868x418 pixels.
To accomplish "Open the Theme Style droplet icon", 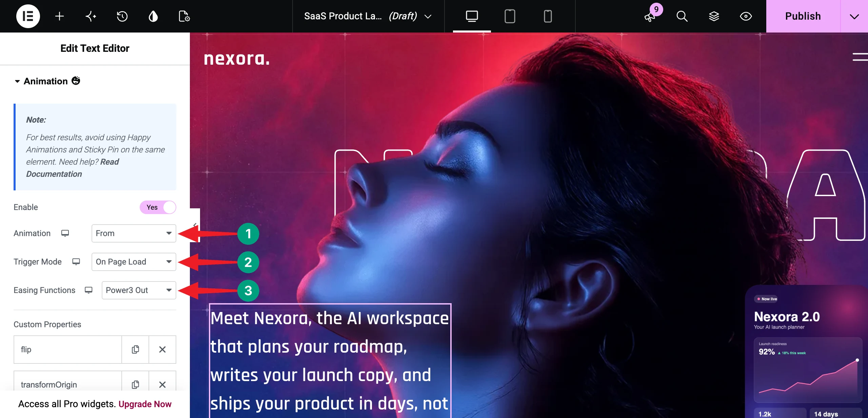I will (x=153, y=16).
